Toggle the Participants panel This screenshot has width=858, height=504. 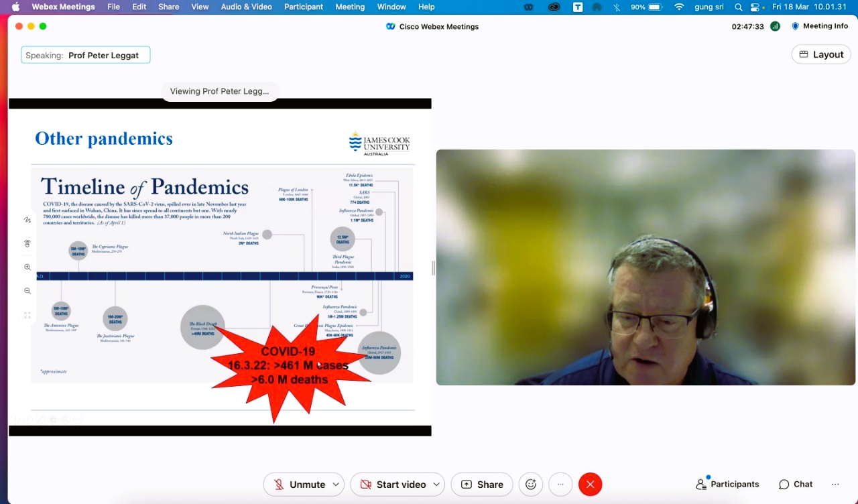(727, 485)
